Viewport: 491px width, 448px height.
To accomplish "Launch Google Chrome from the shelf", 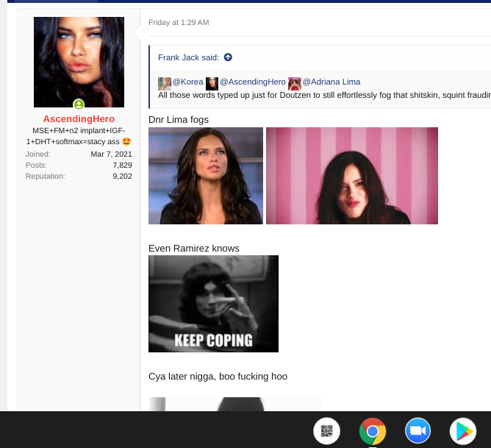I will tap(373, 431).
